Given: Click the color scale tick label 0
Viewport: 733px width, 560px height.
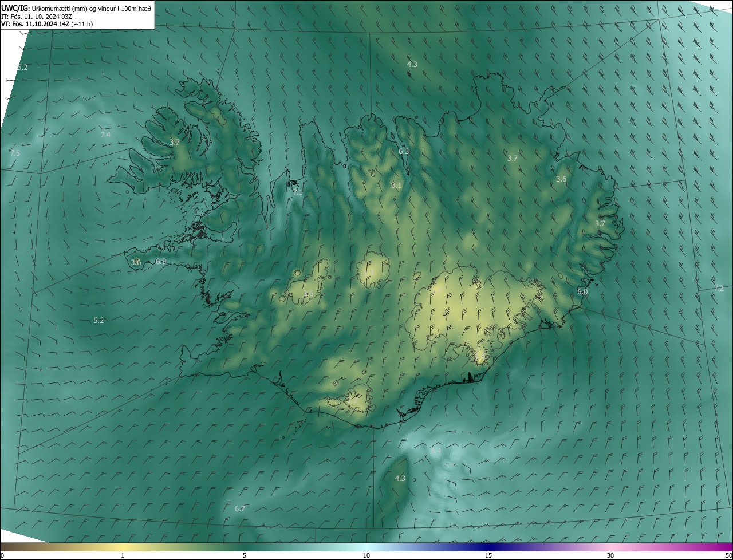Looking at the screenshot, I should pyautogui.click(x=2, y=555).
